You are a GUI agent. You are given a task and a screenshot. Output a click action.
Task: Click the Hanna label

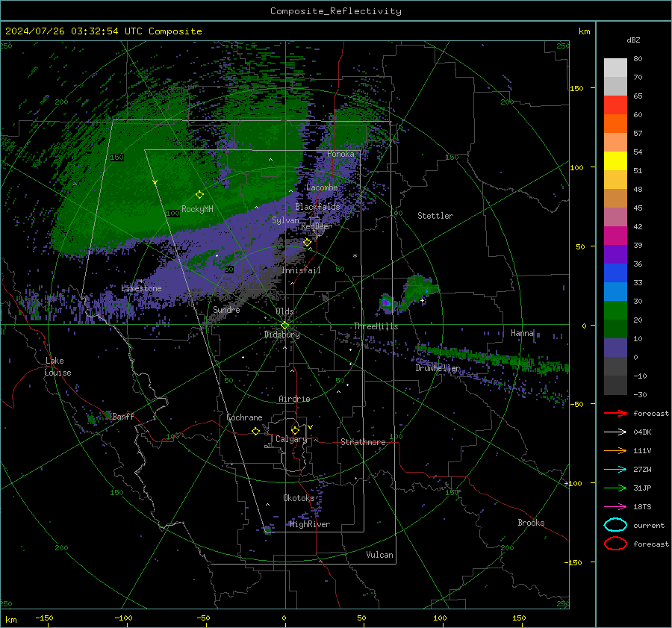522,333
